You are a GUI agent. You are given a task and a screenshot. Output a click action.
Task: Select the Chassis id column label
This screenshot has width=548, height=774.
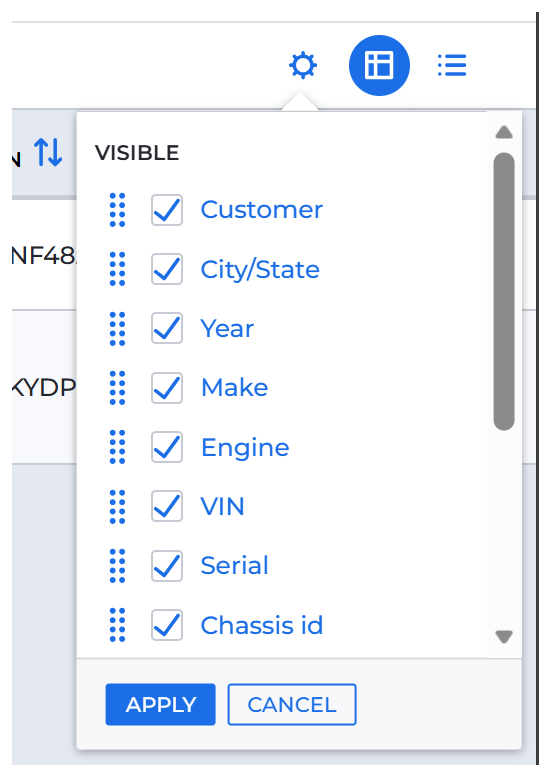(x=262, y=625)
